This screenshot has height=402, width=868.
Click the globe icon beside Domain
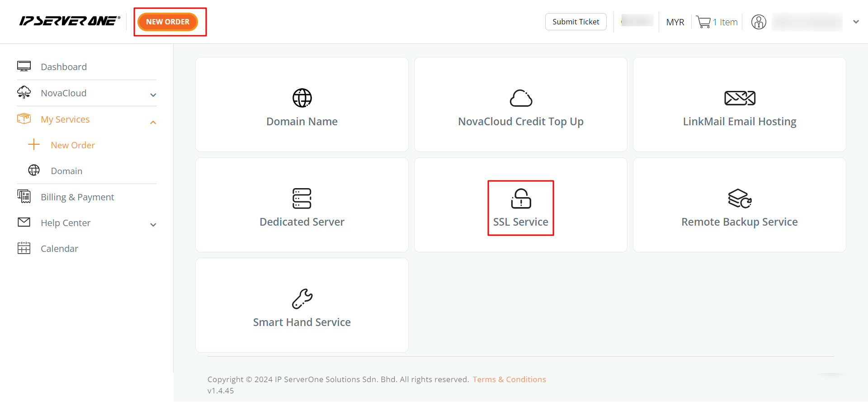34,170
